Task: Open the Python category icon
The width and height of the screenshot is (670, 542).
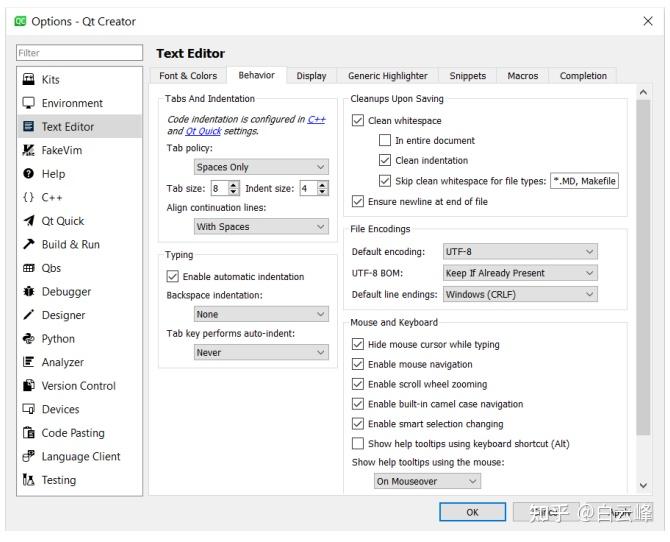Action: pyautogui.click(x=28, y=339)
